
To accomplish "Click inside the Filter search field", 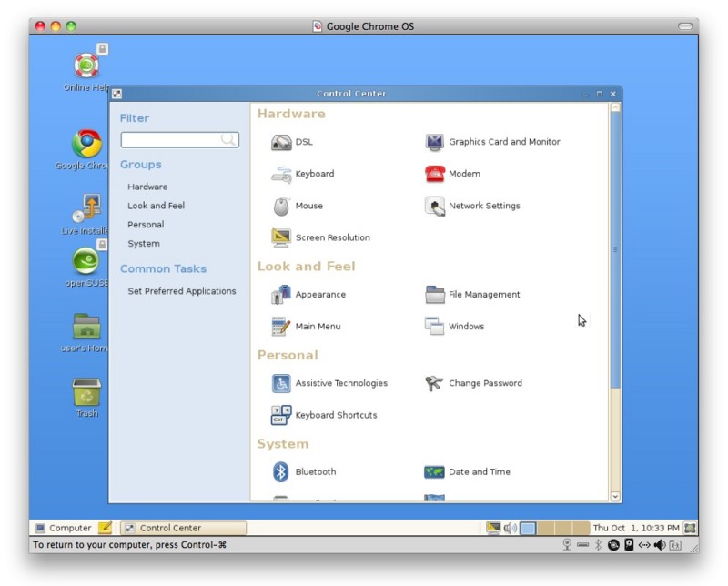I will click(x=179, y=140).
